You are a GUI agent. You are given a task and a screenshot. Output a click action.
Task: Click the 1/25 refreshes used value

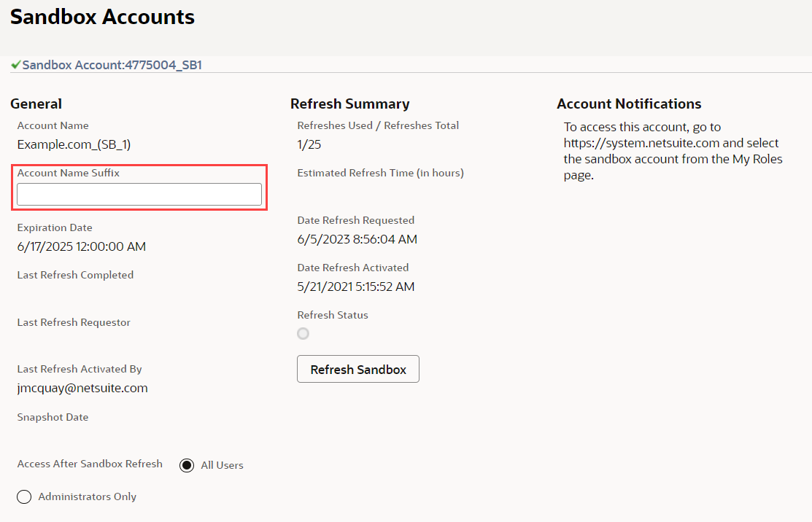309,144
